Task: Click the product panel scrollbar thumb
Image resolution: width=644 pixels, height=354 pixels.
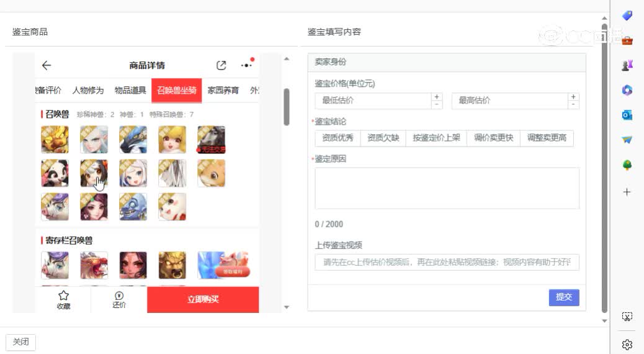Action: [x=287, y=107]
